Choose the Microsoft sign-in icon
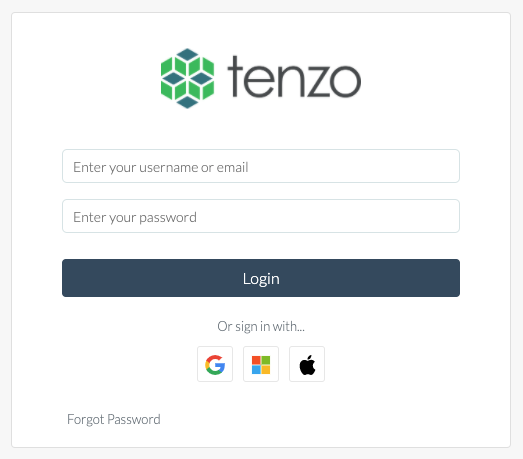523x459 pixels. (261, 364)
